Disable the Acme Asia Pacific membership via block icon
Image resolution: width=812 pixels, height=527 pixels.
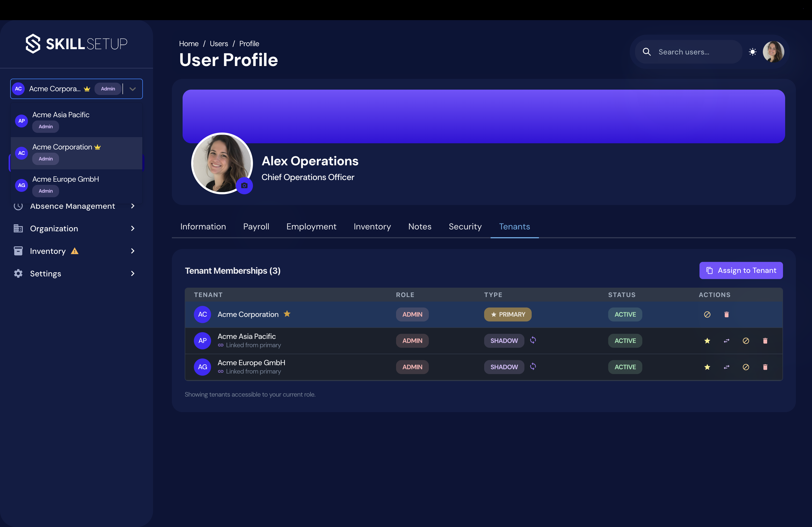[746, 341]
